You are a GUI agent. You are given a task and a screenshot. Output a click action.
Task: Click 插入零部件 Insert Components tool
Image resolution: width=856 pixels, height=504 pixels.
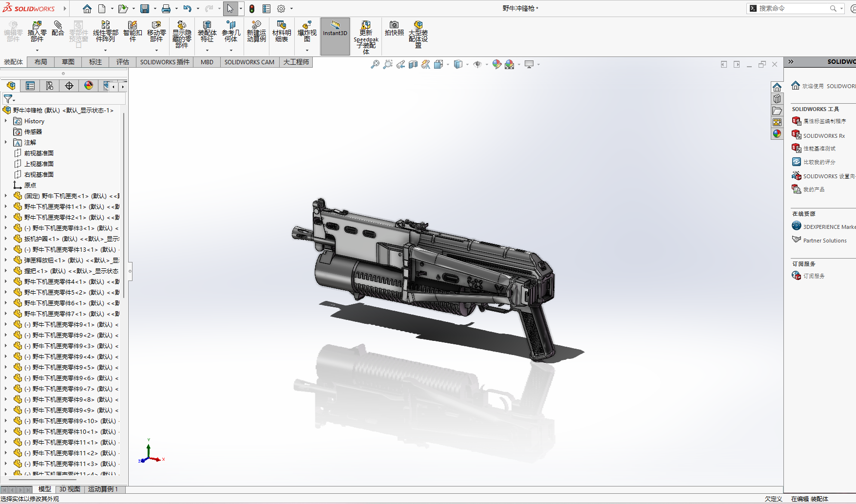[37, 31]
